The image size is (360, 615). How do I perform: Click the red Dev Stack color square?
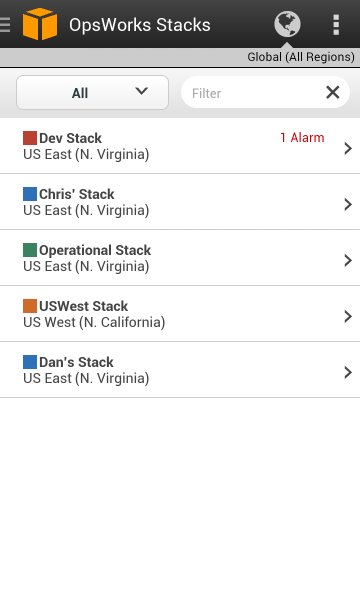click(30, 138)
